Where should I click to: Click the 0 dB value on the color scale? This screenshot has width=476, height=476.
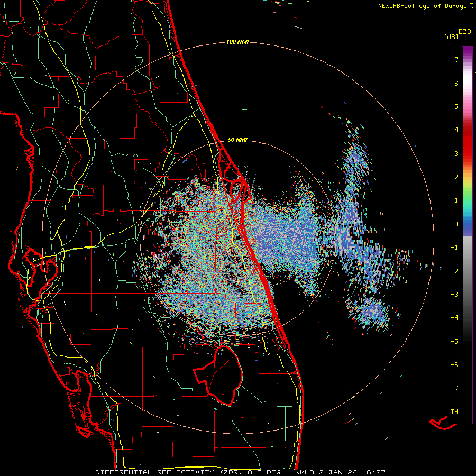coord(456,224)
